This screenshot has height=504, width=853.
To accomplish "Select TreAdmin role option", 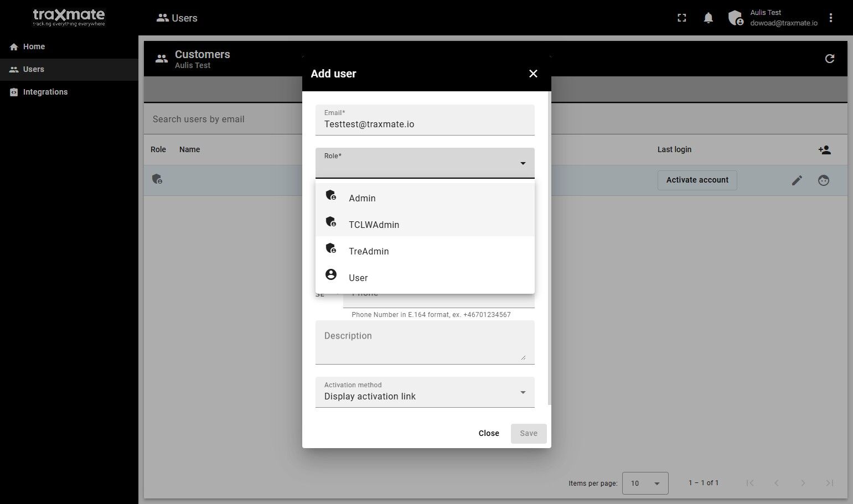I will tap(425, 251).
